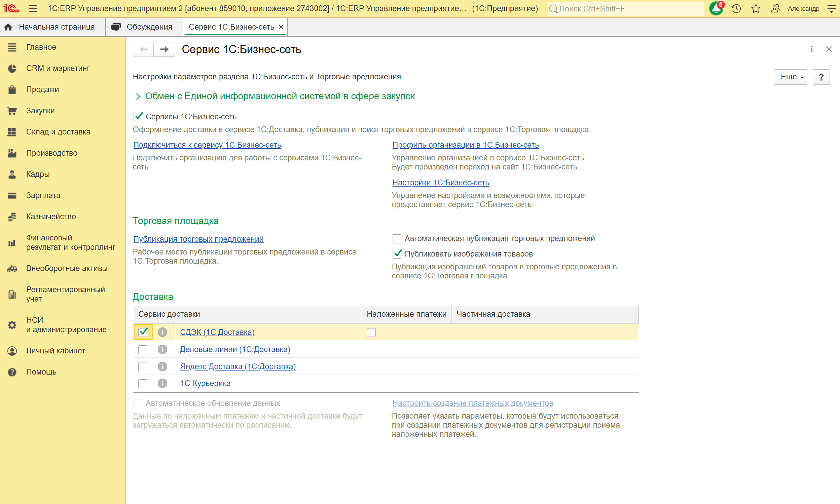The image size is (840, 504).
Task: Uncheck Сервисы 1С:Бизнес-сеть checkbox
Action: coord(138,116)
